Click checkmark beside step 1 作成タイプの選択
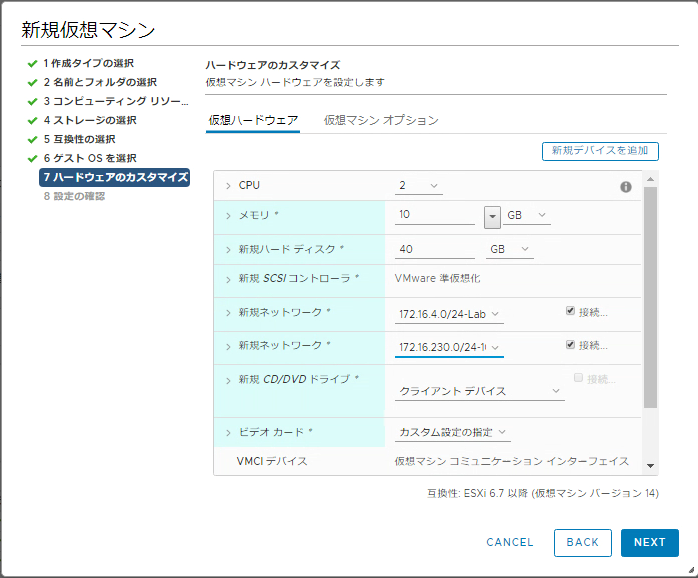 (x=32, y=64)
